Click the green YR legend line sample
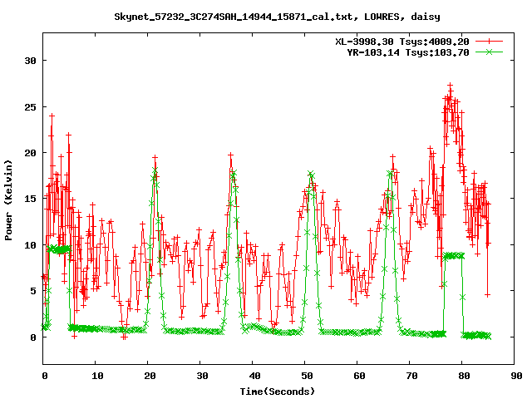The height and width of the screenshot is (399, 532). [x=489, y=52]
